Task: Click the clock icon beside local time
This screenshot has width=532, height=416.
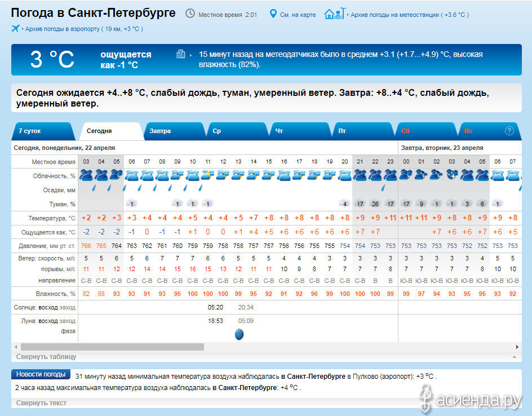Action: tap(190, 14)
